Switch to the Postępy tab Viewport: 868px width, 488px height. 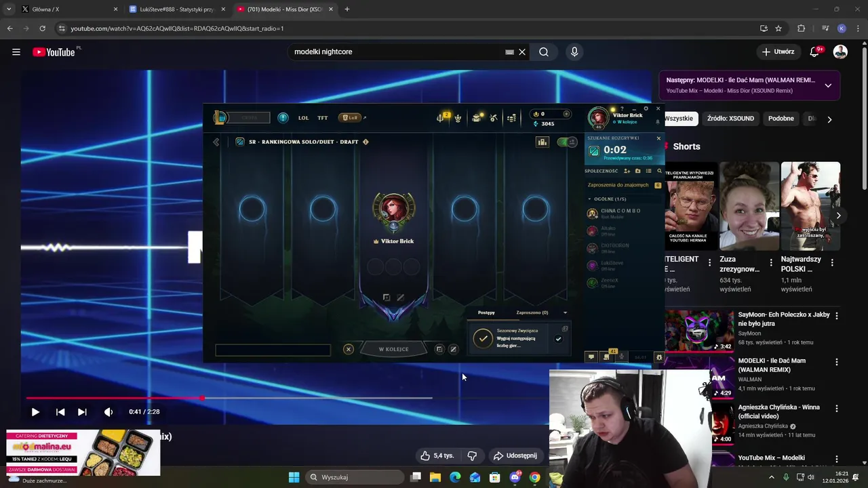coord(486,312)
